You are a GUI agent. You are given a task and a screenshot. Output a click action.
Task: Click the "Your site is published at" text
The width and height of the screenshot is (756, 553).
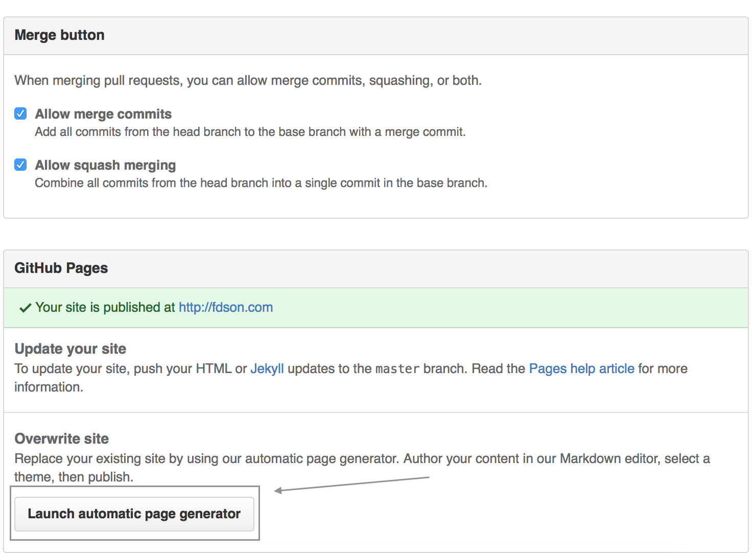point(105,307)
